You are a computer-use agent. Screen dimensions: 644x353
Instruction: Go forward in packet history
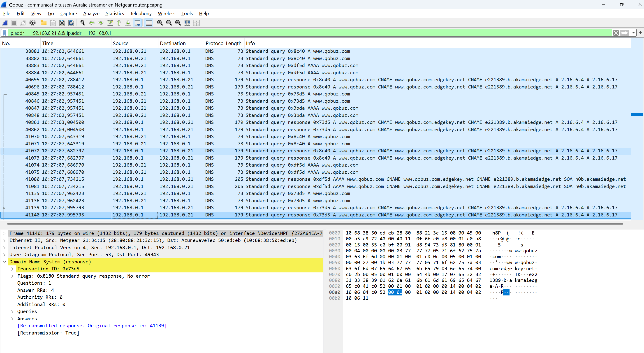100,23
